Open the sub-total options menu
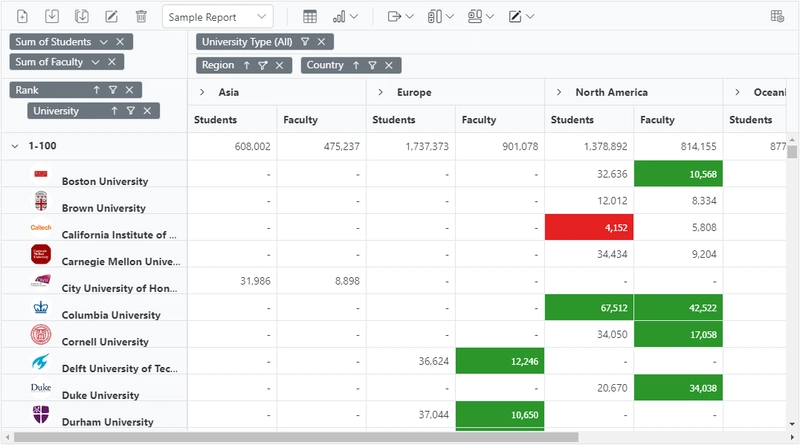800x445 pixels. click(x=440, y=17)
